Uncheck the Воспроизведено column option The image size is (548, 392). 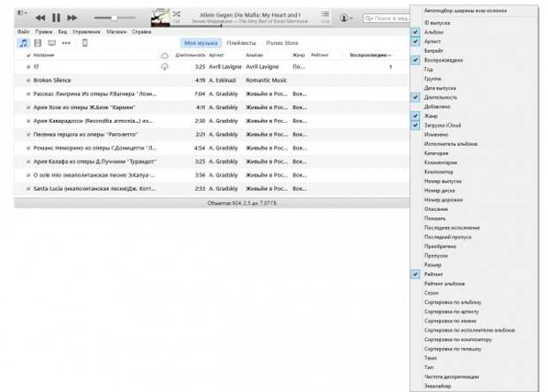pos(415,60)
